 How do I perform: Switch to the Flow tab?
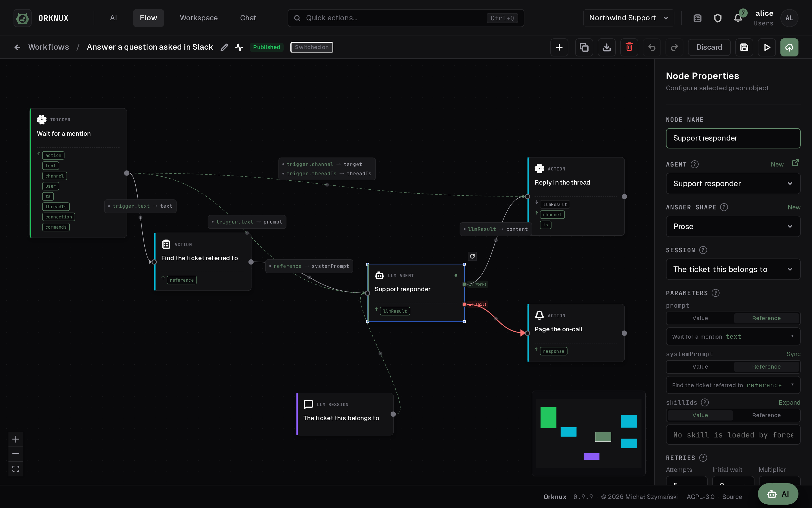click(x=148, y=18)
